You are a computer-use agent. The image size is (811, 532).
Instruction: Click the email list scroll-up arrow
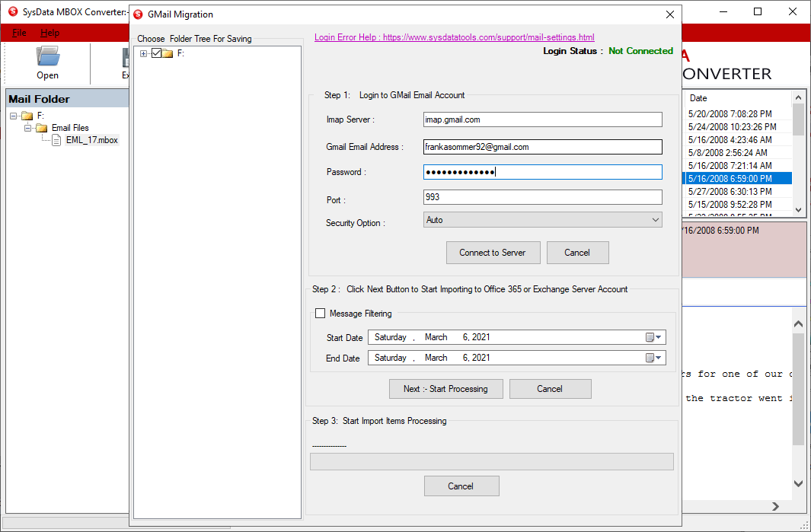[x=798, y=97]
